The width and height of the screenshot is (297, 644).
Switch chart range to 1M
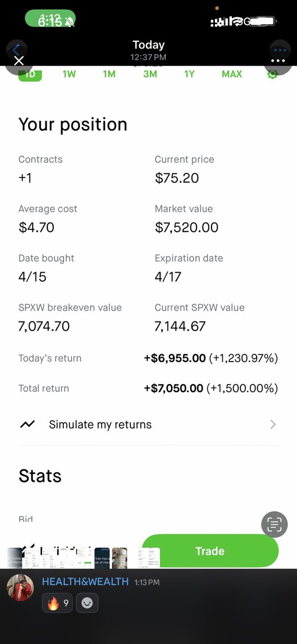(x=109, y=74)
